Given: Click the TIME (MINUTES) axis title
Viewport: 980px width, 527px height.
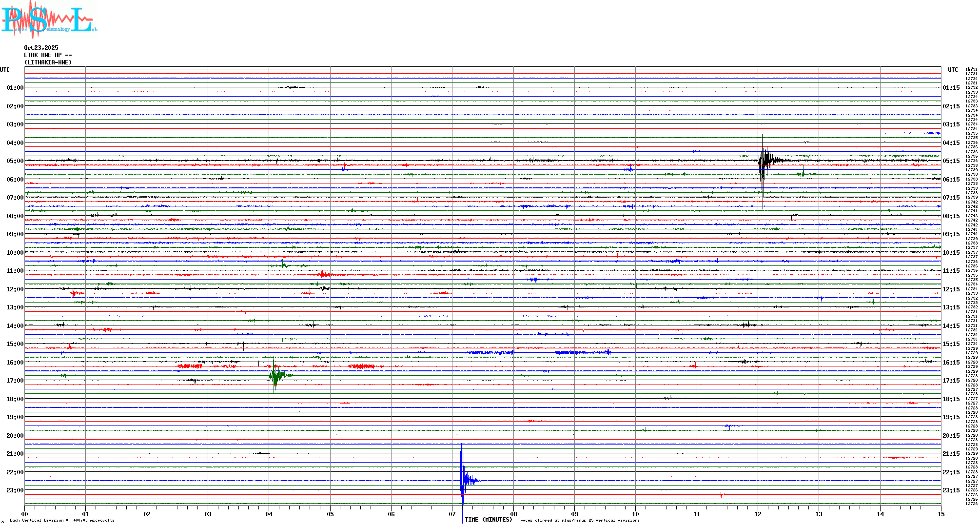Looking at the screenshot, I should [x=488, y=520].
